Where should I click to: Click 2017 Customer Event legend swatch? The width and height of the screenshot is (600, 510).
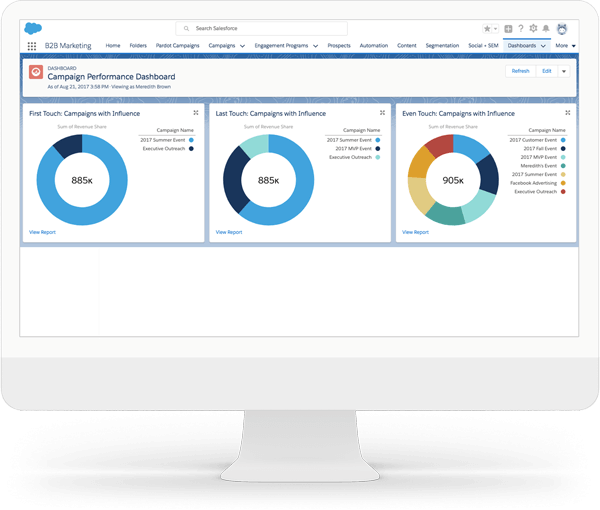pyautogui.click(x=563, y=140)
